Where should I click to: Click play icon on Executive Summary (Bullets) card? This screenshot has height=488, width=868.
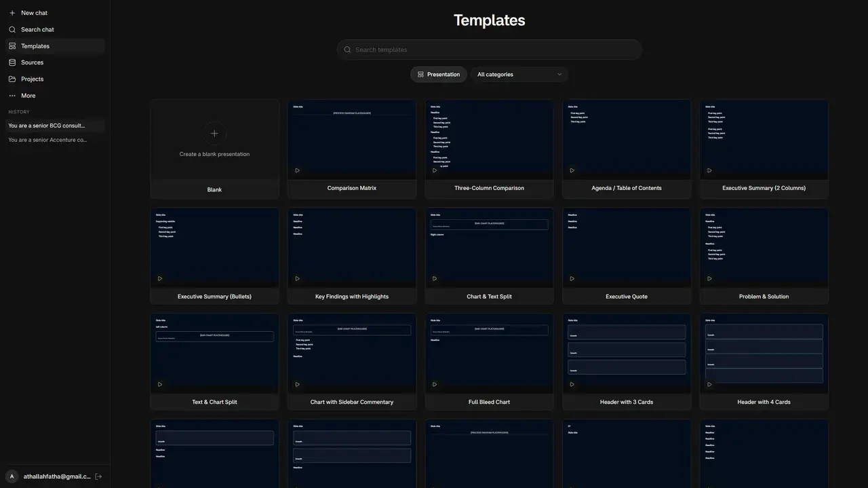point(160,278)
